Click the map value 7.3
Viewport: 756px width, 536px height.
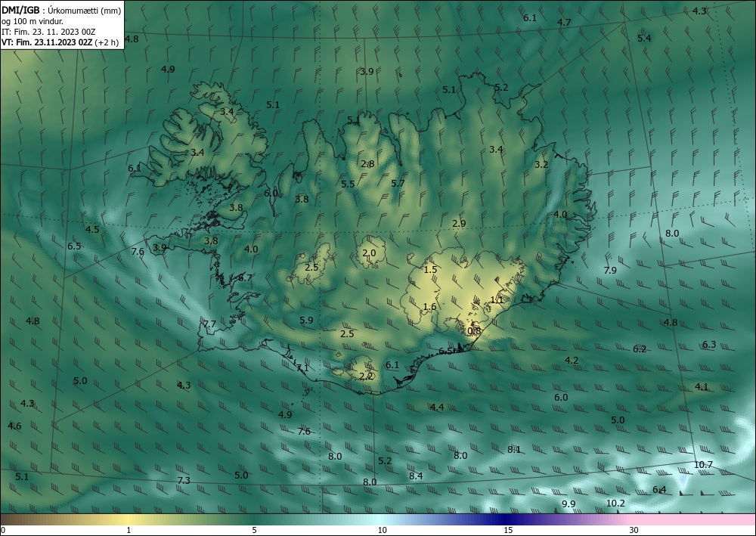[184, 481]
